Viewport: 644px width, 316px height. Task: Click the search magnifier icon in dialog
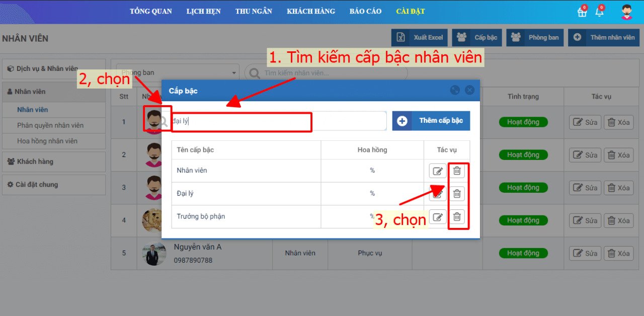point(164,121)
